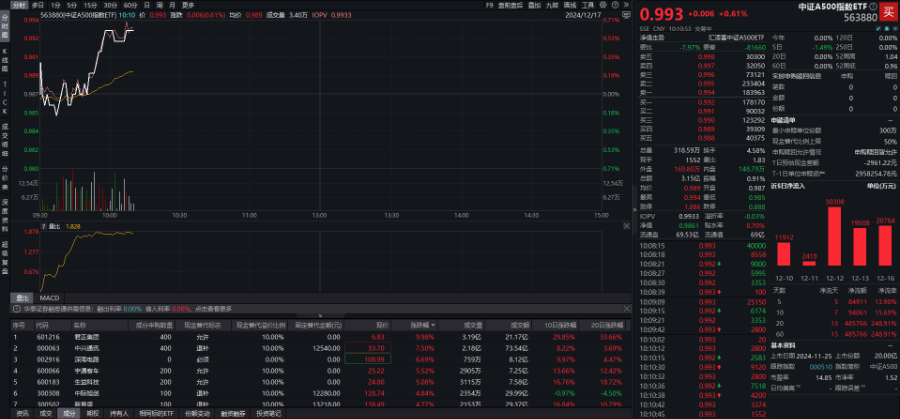Open the 九转 indicator tool
Image resolution: width=900 pixels, height=419 pixels.
click(549, 5)
